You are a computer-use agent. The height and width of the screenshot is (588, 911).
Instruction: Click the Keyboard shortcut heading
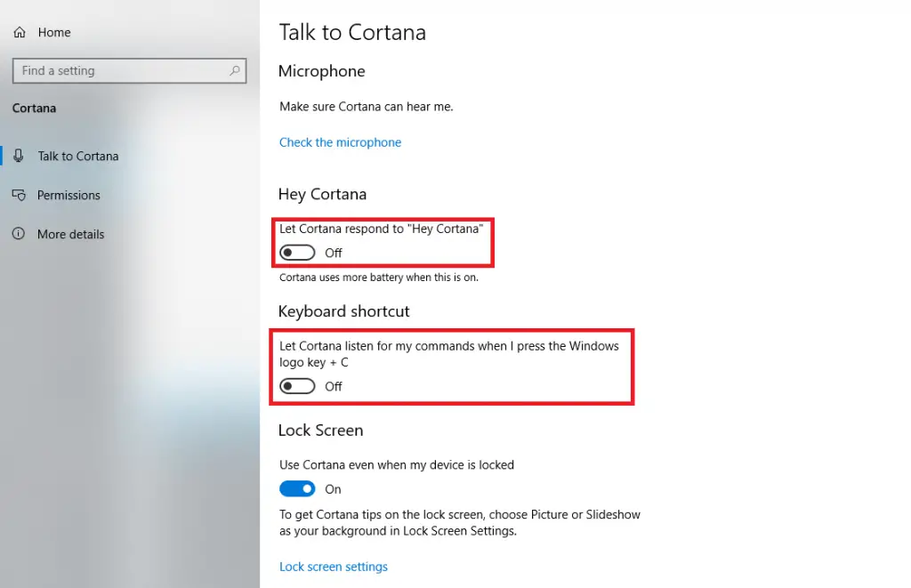pyautogui.click(x=344, y=311)
